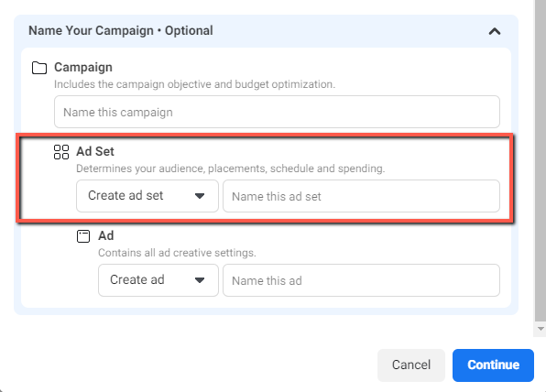Click the Ad window icon

[x=83, y=236]
